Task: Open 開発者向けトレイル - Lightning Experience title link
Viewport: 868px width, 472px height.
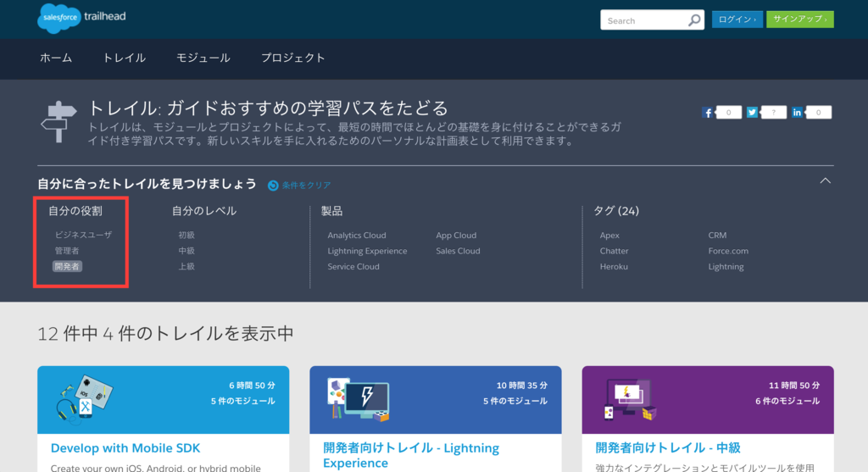Action: click(411, 455)
